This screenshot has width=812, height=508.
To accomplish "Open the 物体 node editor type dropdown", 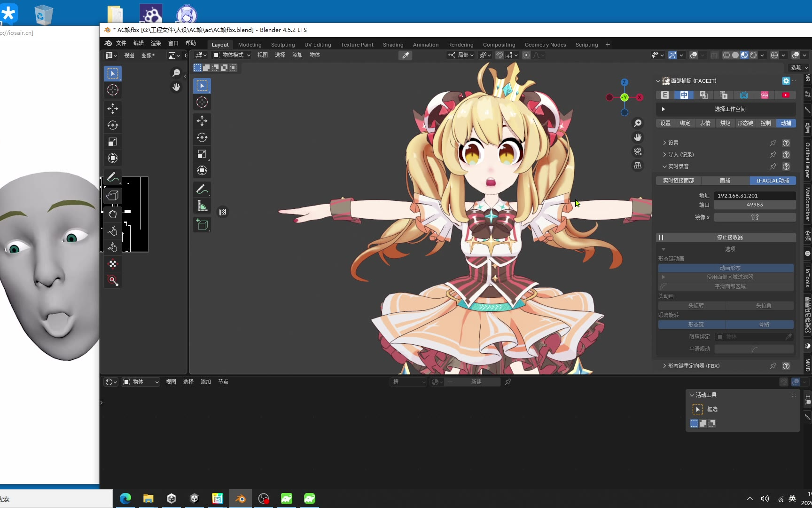I will (141, 382).
